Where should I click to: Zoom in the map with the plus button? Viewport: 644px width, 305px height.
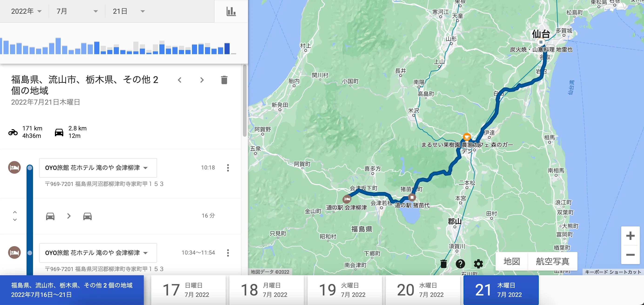coord(630,235)
